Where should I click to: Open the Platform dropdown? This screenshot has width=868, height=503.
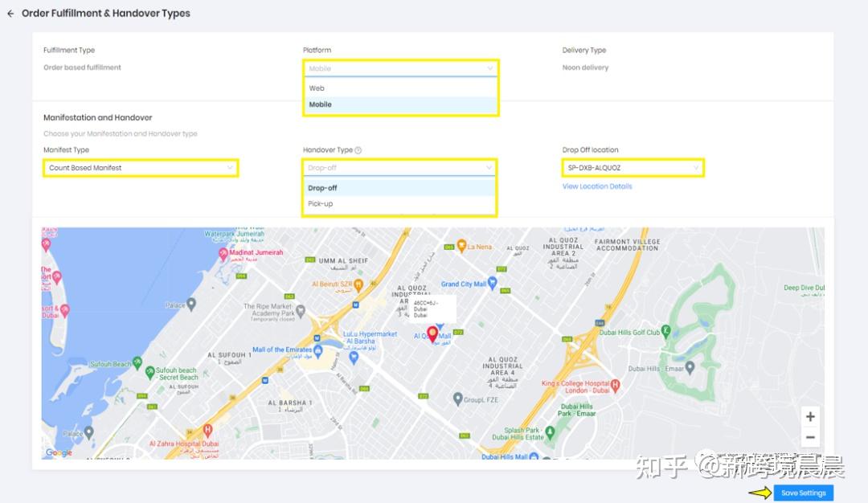399,68
